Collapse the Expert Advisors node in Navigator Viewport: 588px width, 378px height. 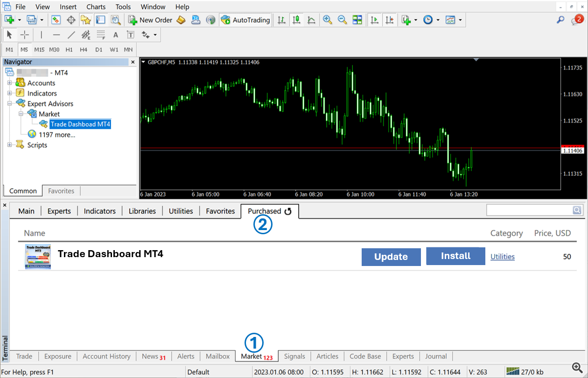tap(10, 104)
